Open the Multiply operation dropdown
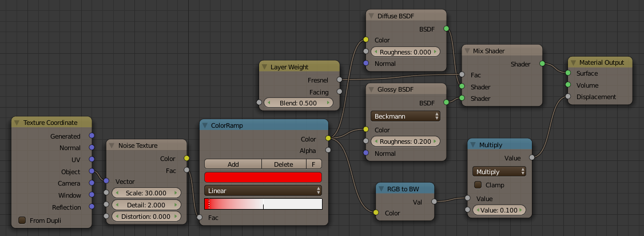 coord(499,172)
